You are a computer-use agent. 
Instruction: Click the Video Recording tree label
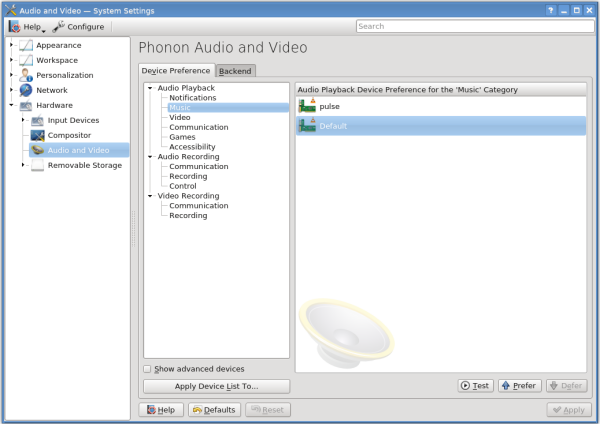tap(189, 196)
